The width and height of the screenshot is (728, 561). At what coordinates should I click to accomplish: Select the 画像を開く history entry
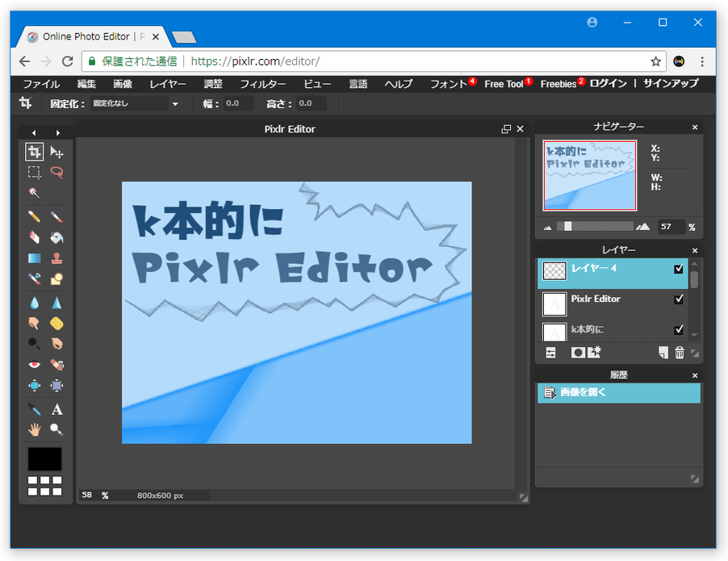618,393
